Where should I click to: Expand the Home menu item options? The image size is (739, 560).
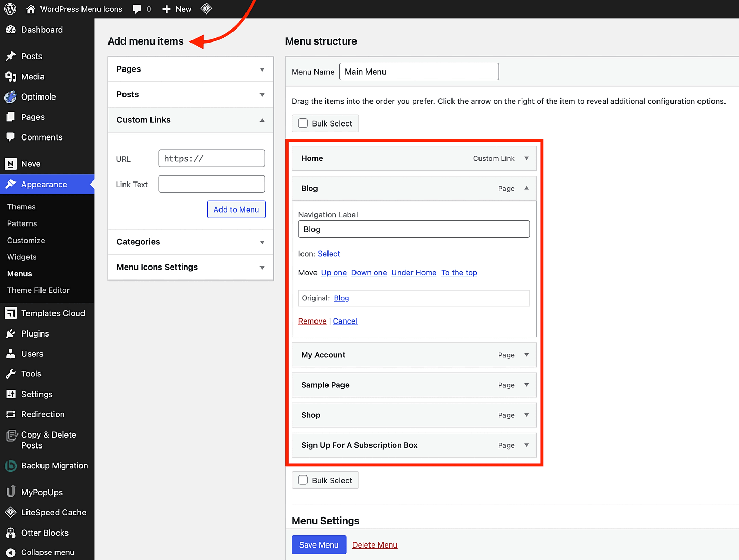(527, 158)
